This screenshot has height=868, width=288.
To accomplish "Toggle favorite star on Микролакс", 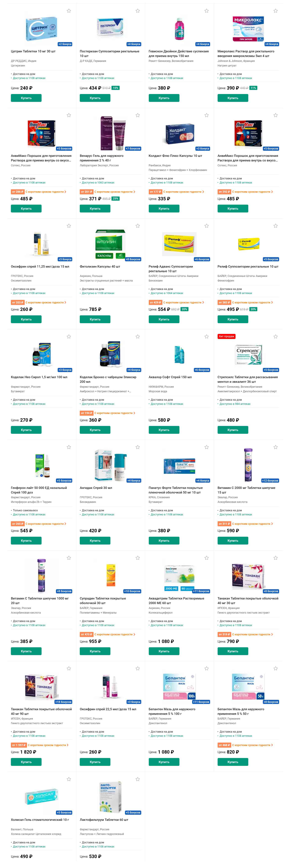I will pyautogui.click(x=276, y=11).
